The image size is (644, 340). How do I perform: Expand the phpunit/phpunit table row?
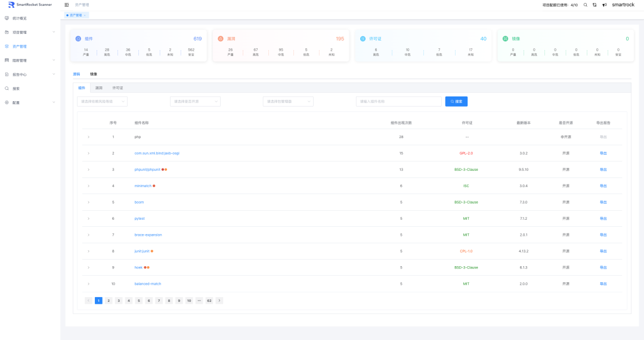88,170
